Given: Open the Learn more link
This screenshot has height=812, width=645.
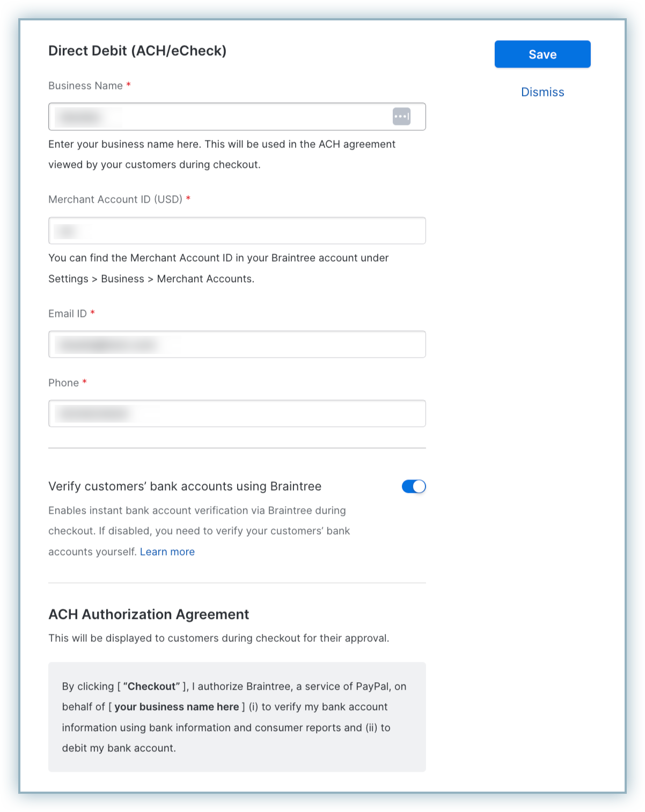Looking at the screenshot, I should click(x=167, y=552).
